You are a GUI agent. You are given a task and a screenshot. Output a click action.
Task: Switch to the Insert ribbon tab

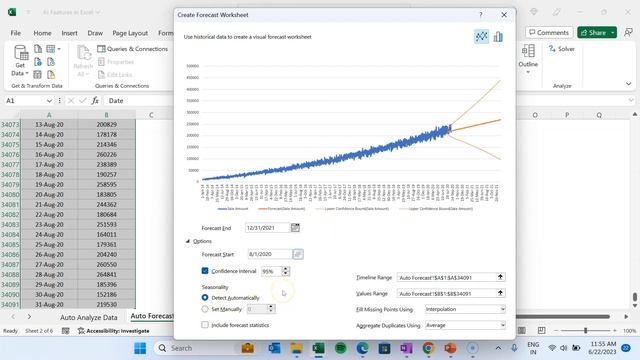[x=69, y=33]
